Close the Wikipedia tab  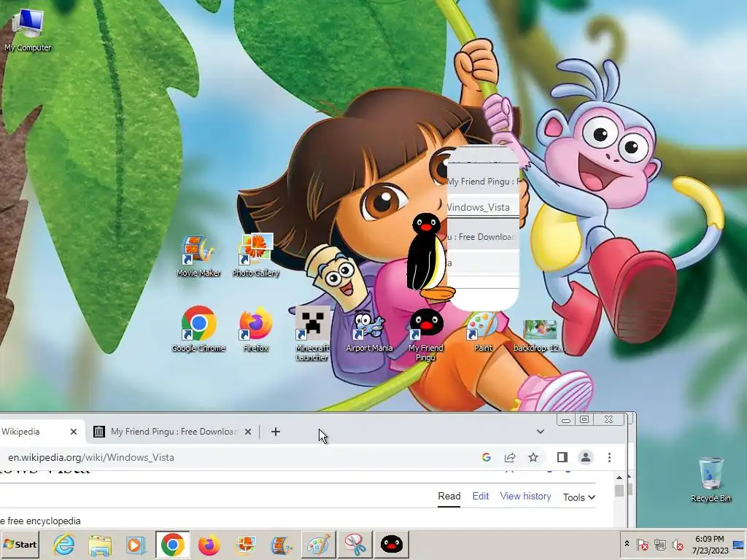[x=74, y=432]
